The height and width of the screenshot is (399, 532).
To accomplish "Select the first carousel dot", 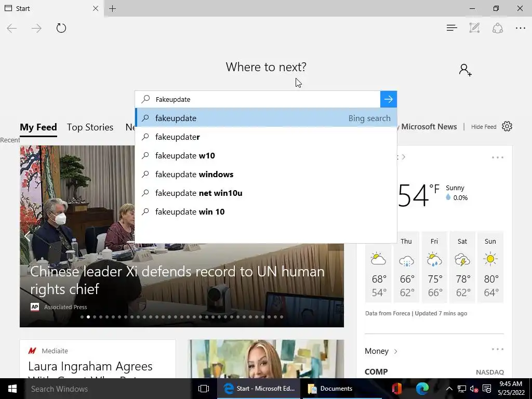I will 82,317.
